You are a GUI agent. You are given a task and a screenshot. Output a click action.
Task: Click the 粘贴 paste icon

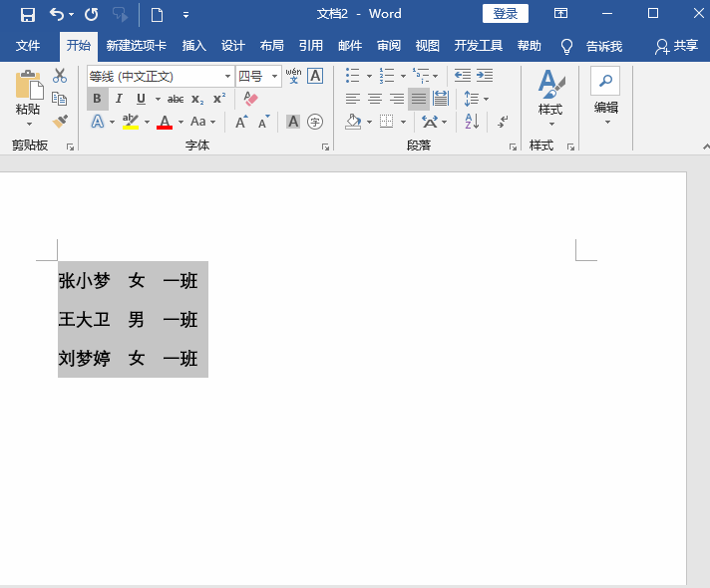[x=29, y=85]
